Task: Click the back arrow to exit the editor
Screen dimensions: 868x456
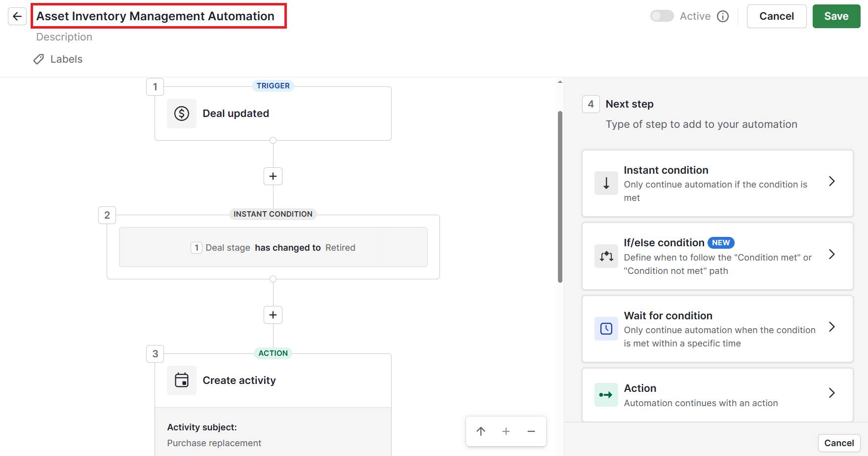Action: pos(17,16)
